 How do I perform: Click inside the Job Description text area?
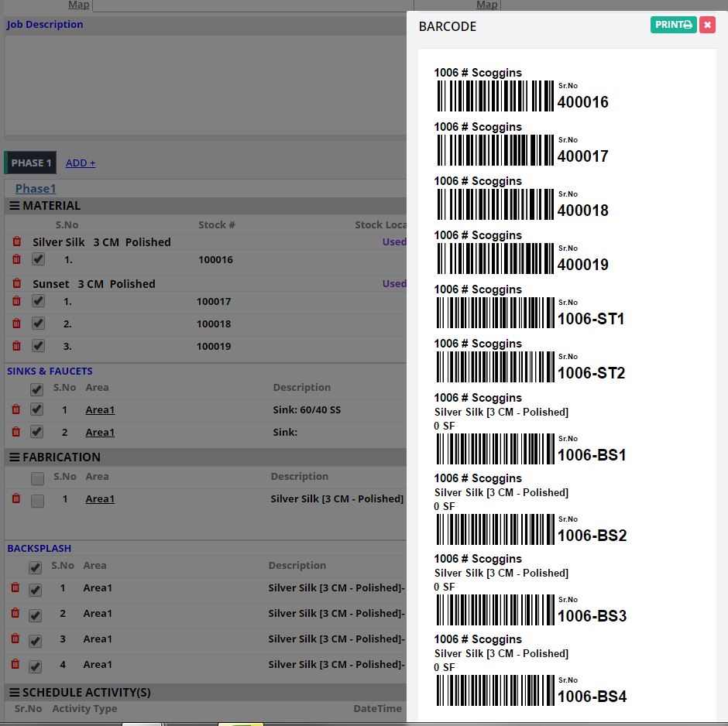tap(205, 85)
